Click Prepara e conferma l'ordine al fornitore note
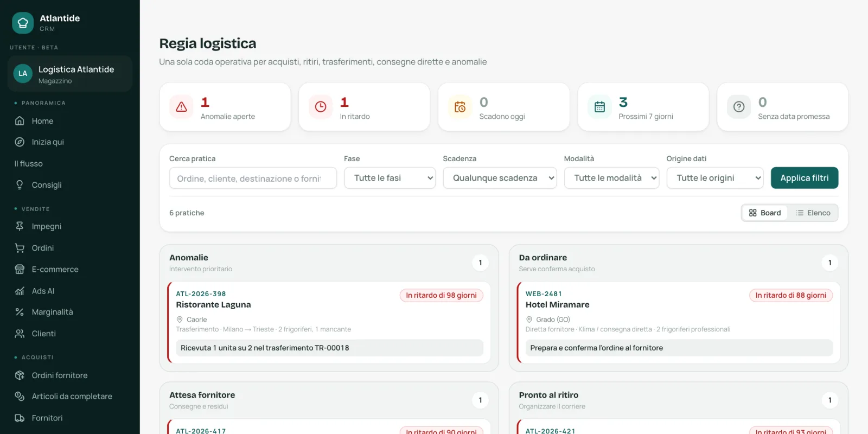This screenshot has height=434, width=868. pos(679,348)
